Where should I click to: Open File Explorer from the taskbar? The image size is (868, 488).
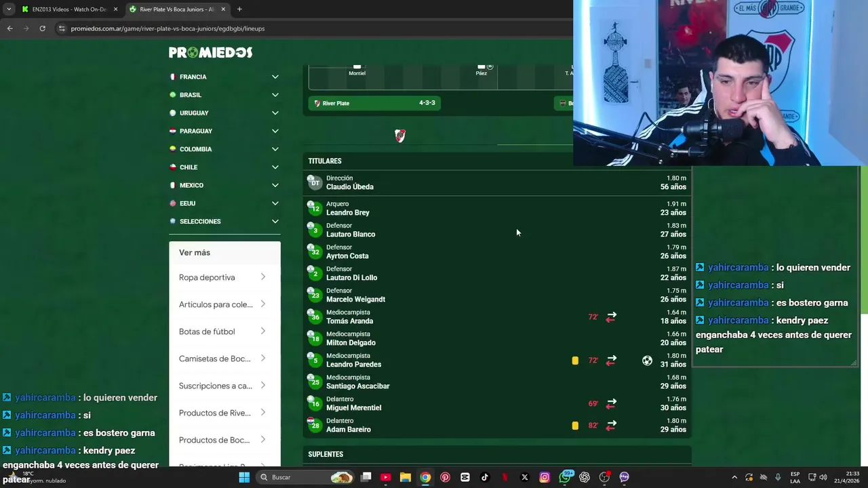406,477
